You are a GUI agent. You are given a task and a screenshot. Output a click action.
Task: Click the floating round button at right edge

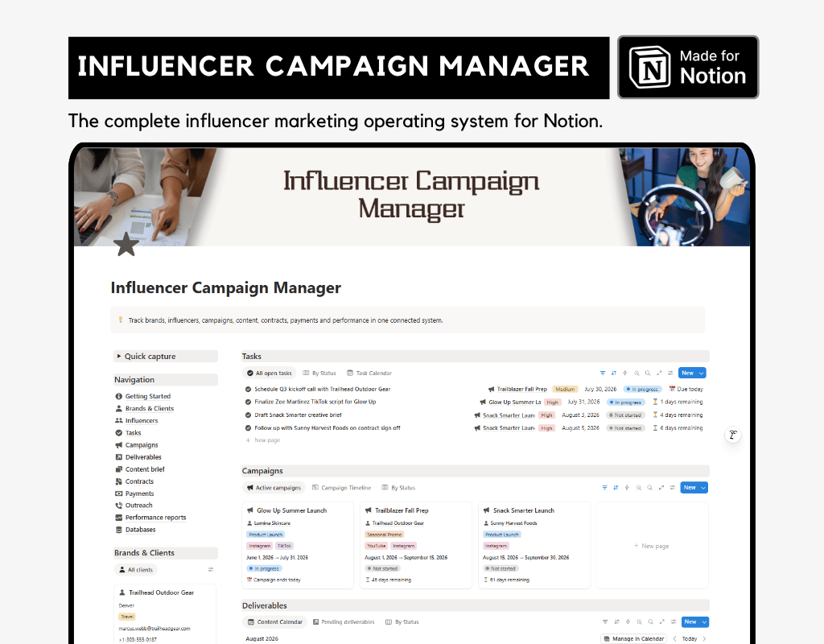(x=732, y=435)
